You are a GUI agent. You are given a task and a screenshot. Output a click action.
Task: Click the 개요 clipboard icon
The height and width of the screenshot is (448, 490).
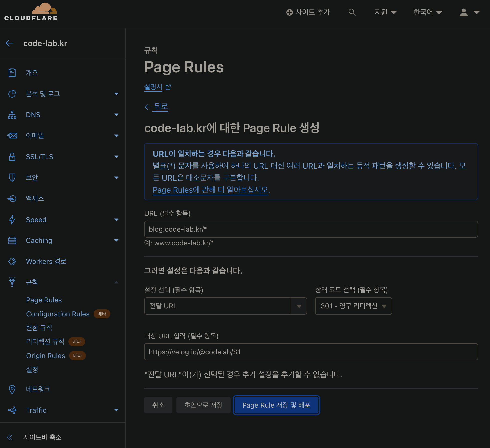point(12,73)
